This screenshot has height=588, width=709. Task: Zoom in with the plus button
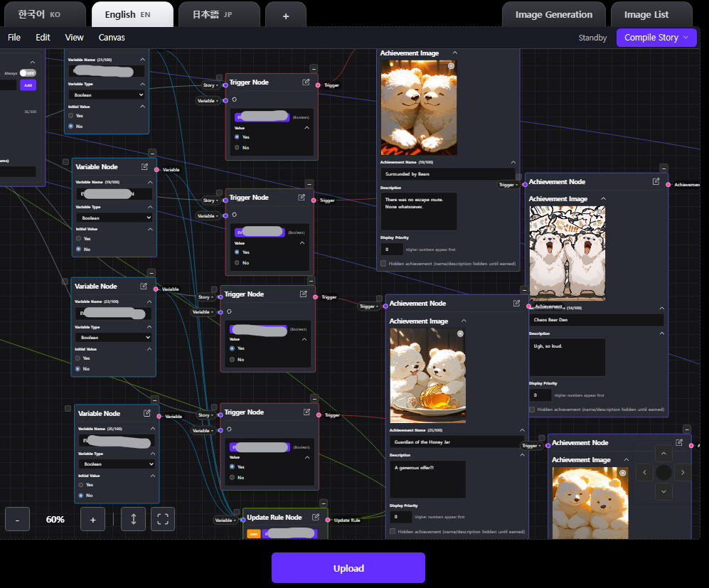coord(92,519)
